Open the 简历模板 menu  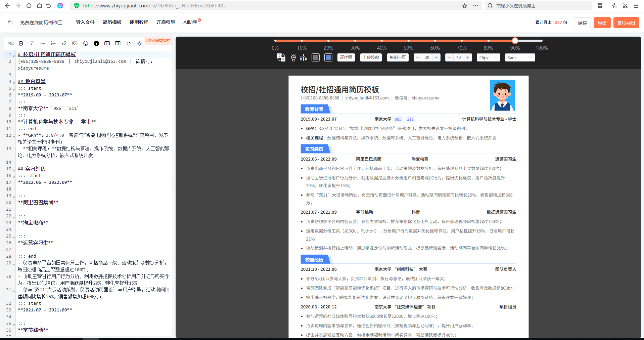tap(112, 22)
